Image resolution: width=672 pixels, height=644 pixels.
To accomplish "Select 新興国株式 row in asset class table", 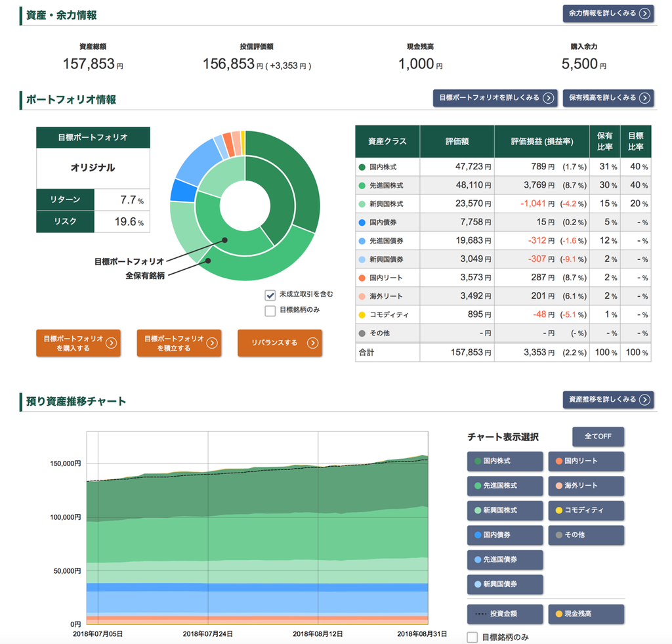I will tap(503, 204).
